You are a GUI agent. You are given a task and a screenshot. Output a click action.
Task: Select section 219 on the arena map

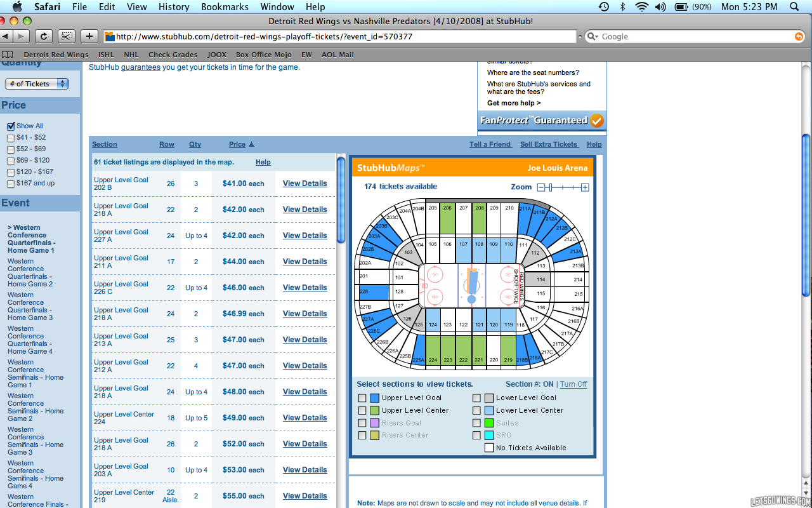(508, 350)
